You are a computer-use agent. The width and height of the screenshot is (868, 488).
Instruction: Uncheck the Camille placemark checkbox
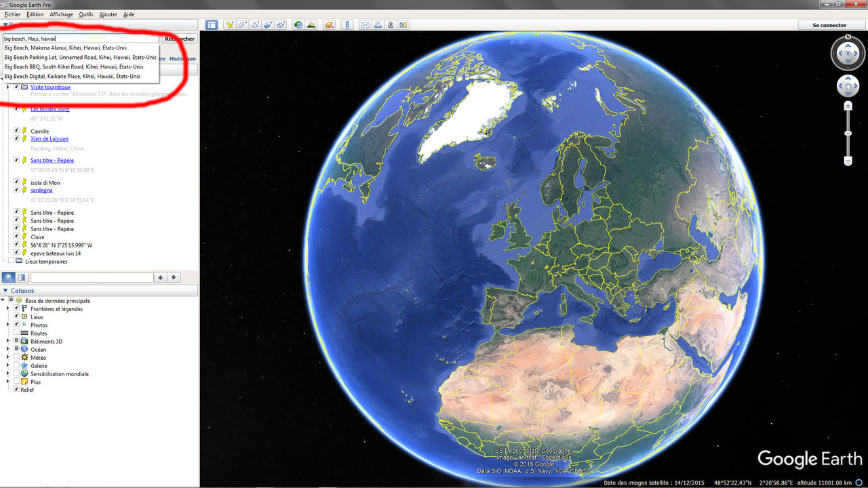click(x=16, y=131)
